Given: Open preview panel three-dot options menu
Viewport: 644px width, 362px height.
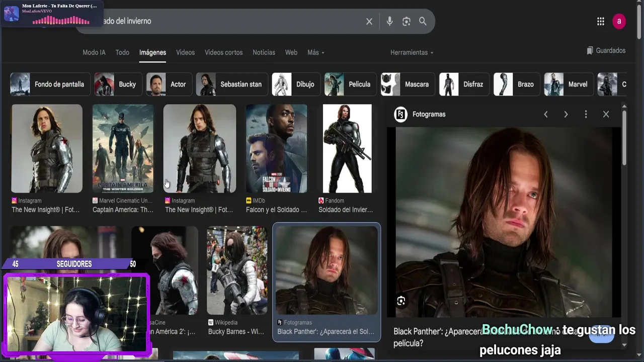Looking at the screenshot, I should 586,114.
